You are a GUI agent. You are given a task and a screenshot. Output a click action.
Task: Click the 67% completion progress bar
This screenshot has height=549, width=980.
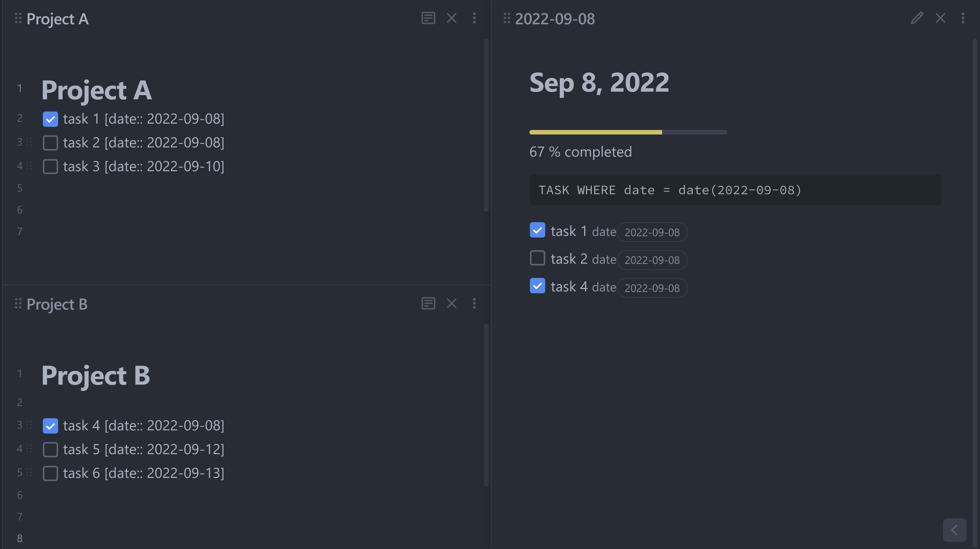pyautogui.click(x=628, y=132)
